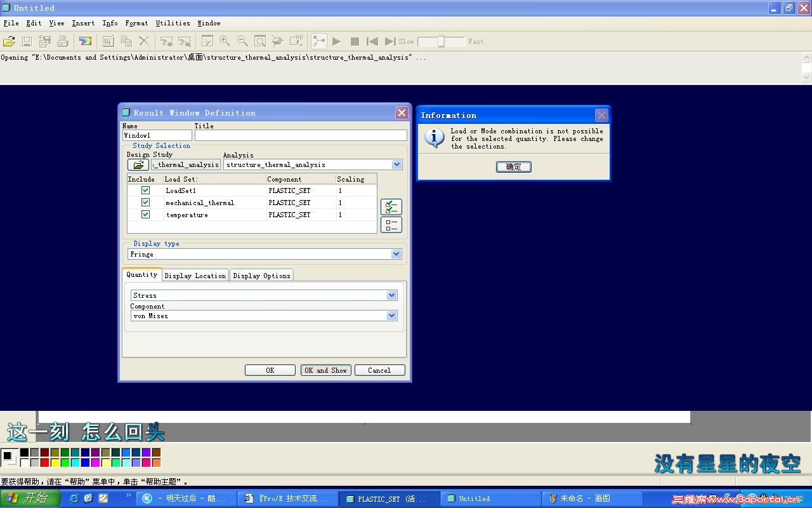Stop the animation with the Stop button
Screen dimensions: 812x508
[355, 41]
